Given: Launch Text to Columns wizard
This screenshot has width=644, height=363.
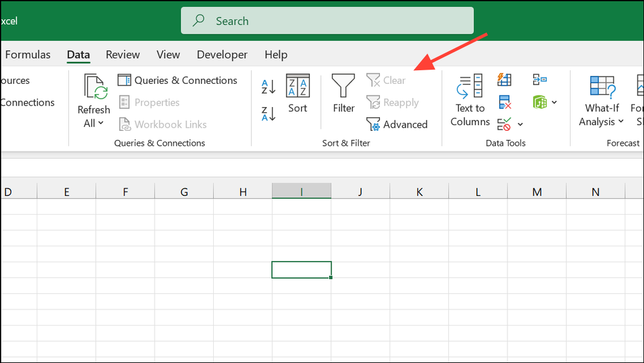Looking at the screenshot, I should [x=470, y=101].
